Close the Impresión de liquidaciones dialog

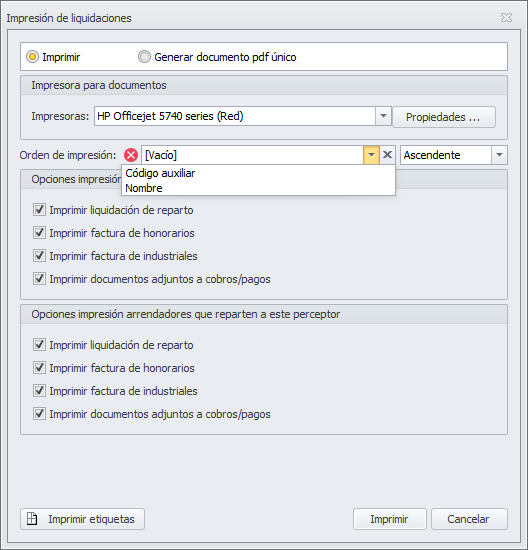(506, 18)
